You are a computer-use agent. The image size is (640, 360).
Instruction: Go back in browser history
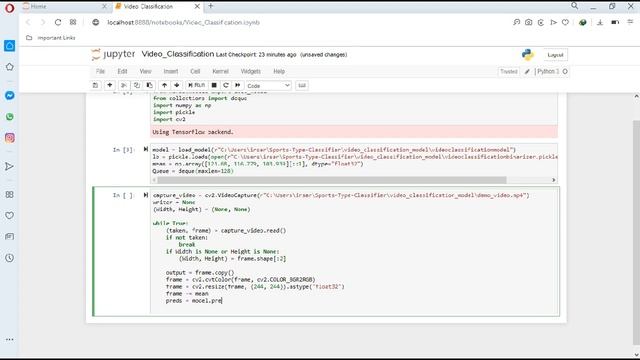(x=28, y=22)
